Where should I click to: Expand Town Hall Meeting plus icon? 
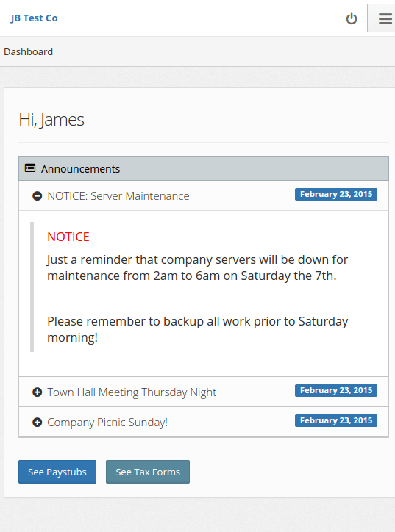coord(37,392)
